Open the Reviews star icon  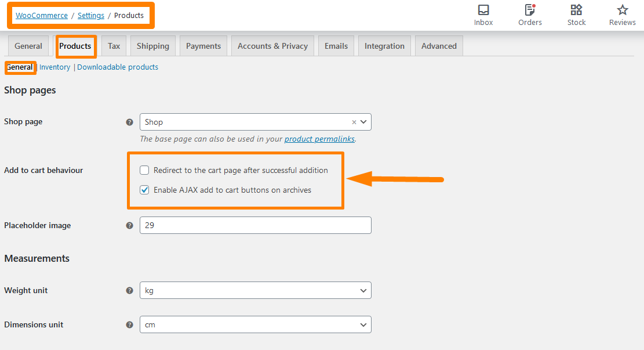tap(623, 10)
